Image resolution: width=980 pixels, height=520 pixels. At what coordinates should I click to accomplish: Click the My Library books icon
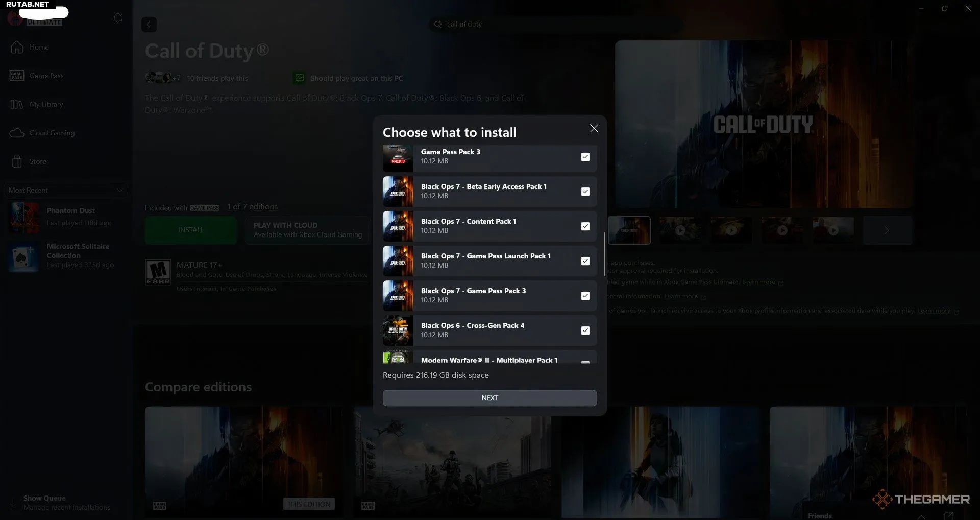point(17,104)
